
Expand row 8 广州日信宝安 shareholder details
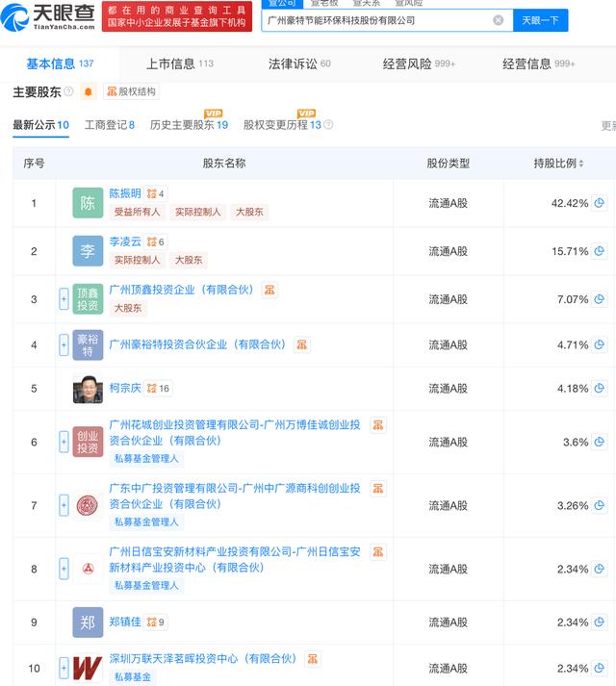coord(64,569)
